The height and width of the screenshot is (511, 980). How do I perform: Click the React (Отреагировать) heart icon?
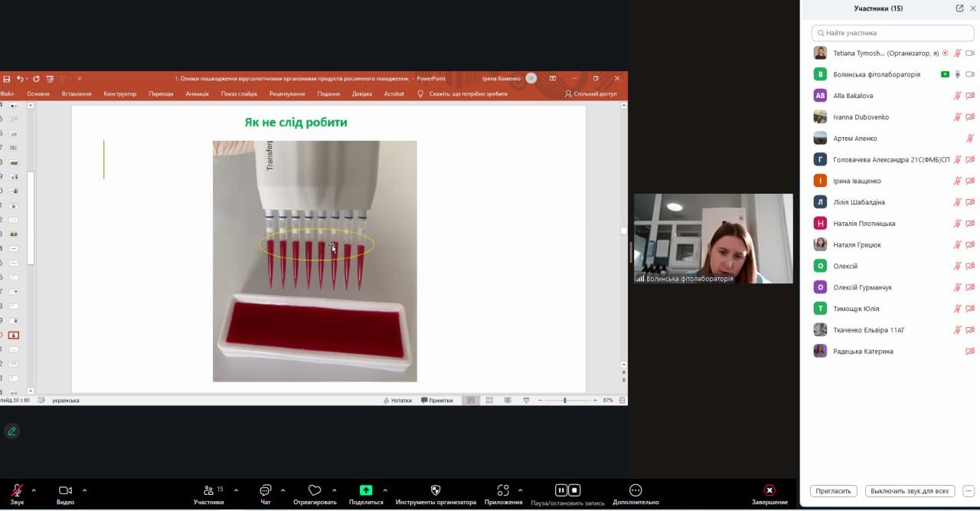coord(315,490)
